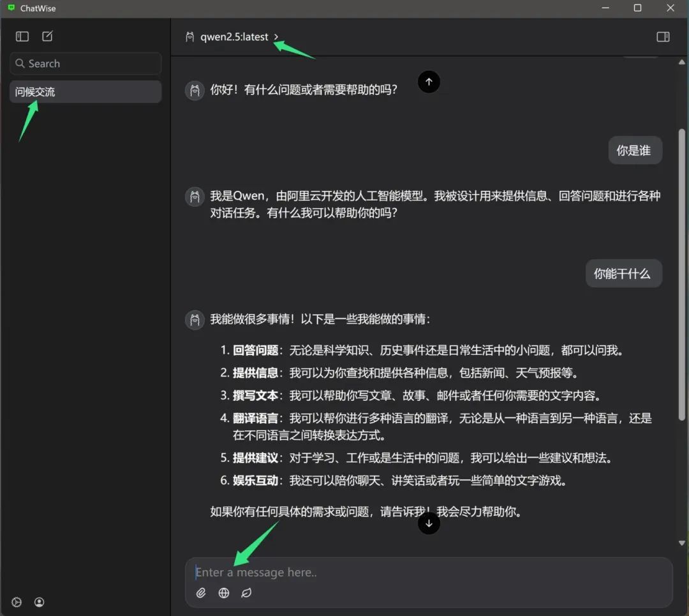Click the list item 撰写文本
Screen dimensions: 689x616
[x=410, y=395]
